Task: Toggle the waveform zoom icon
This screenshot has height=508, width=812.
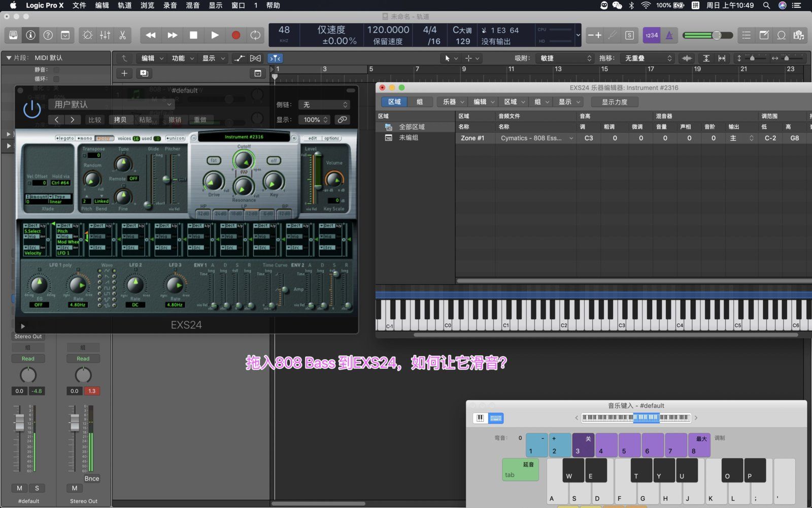Action: tap(687, 58)
